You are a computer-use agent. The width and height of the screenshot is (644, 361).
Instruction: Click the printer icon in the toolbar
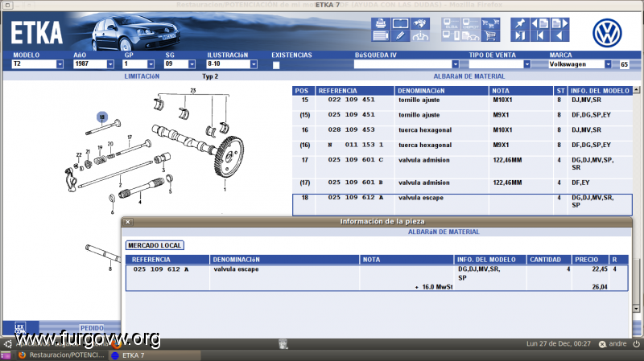pos(380,23)
